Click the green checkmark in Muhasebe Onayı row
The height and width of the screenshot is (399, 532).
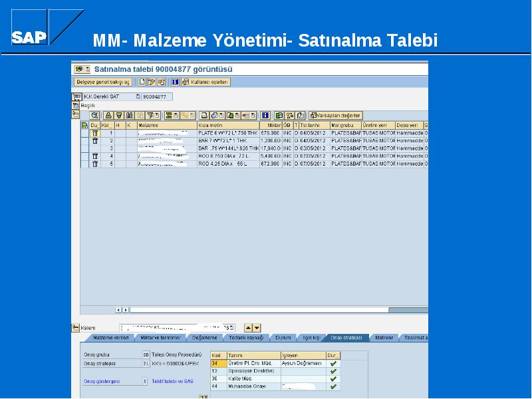tap(333, 386)
